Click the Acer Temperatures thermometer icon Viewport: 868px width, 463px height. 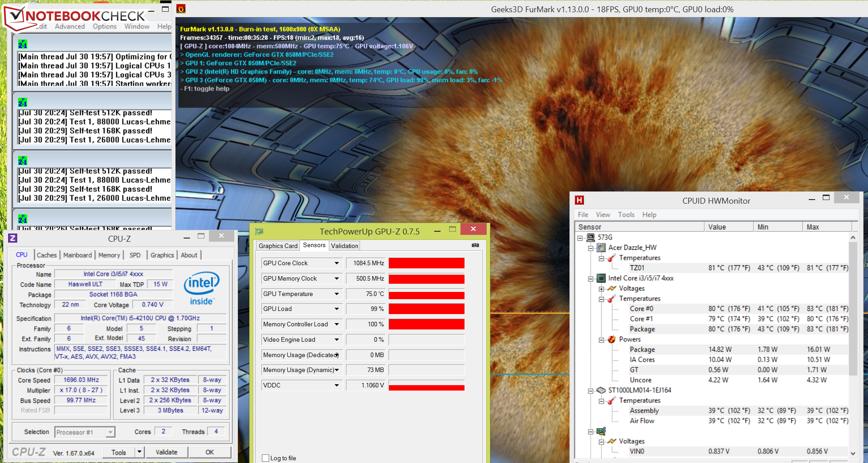coord(612,258)
